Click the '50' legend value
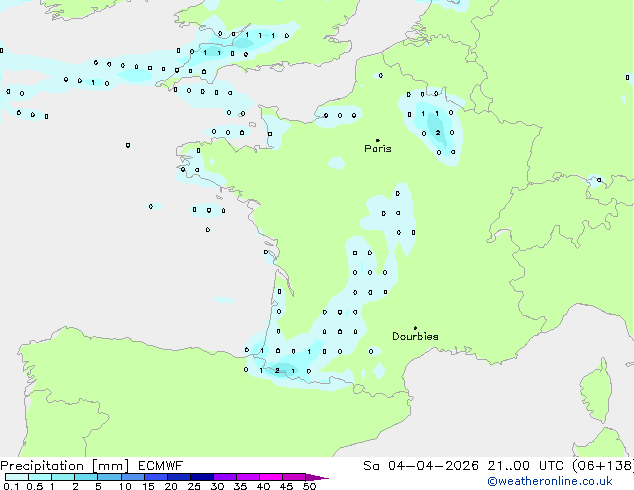 [309, 486]
